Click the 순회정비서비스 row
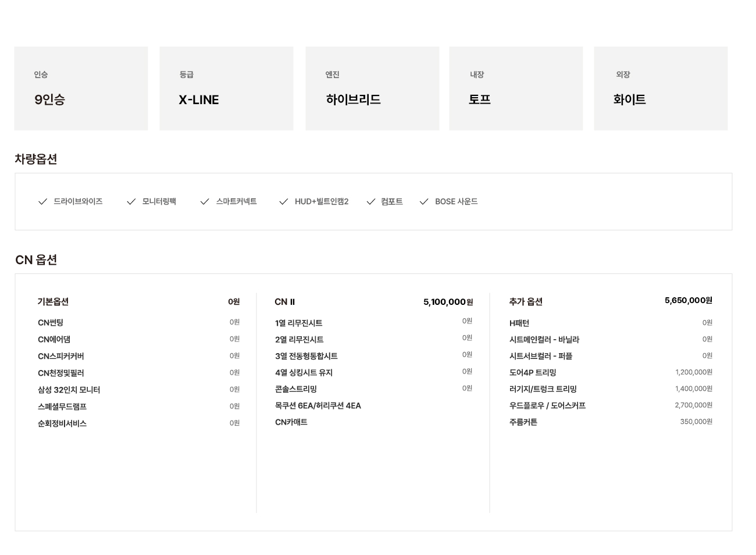 (138, 424)
